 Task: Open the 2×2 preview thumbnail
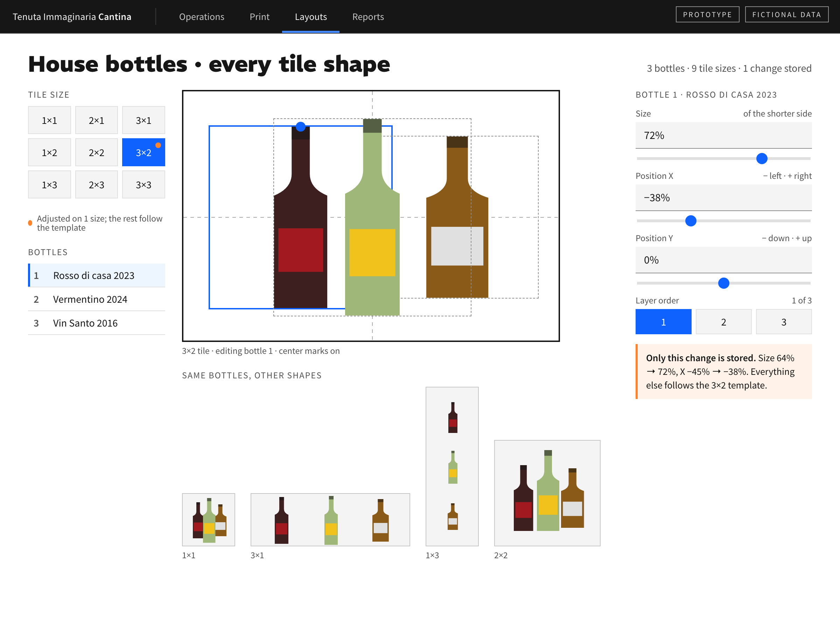point(547,493)
